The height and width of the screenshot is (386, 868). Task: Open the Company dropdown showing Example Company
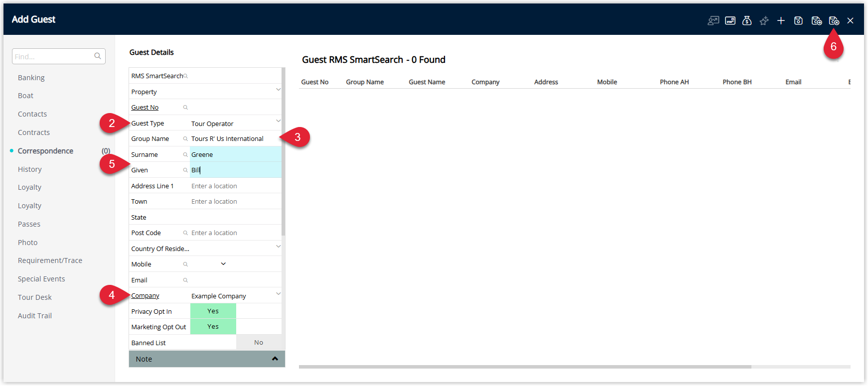[x=278, y=294]
